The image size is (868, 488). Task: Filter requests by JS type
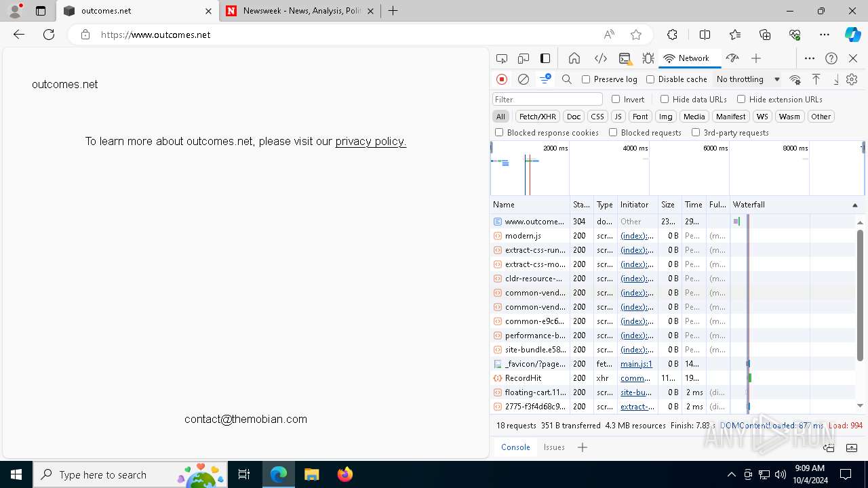coord(618,117)
